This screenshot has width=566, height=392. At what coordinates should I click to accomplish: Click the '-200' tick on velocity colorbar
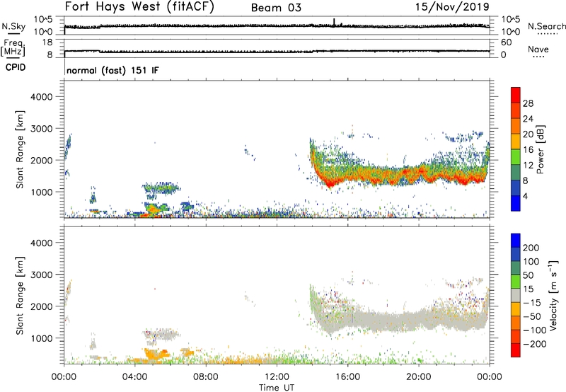[x=535, y=344]
